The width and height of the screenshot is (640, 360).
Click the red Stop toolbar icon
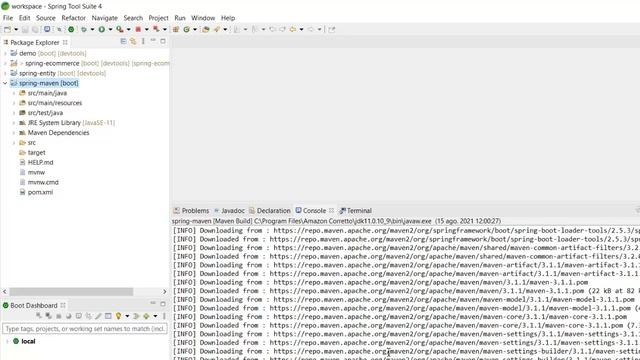[x=138, y=29]
